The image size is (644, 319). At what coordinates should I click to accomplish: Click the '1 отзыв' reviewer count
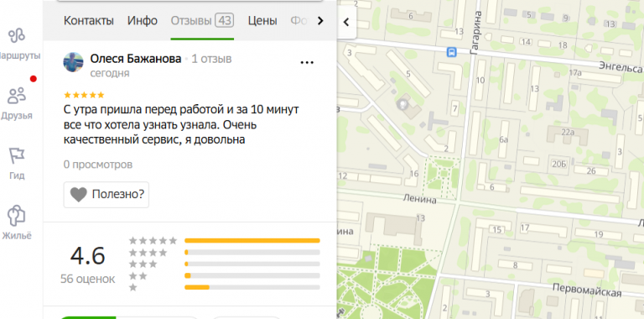(211, 60)
